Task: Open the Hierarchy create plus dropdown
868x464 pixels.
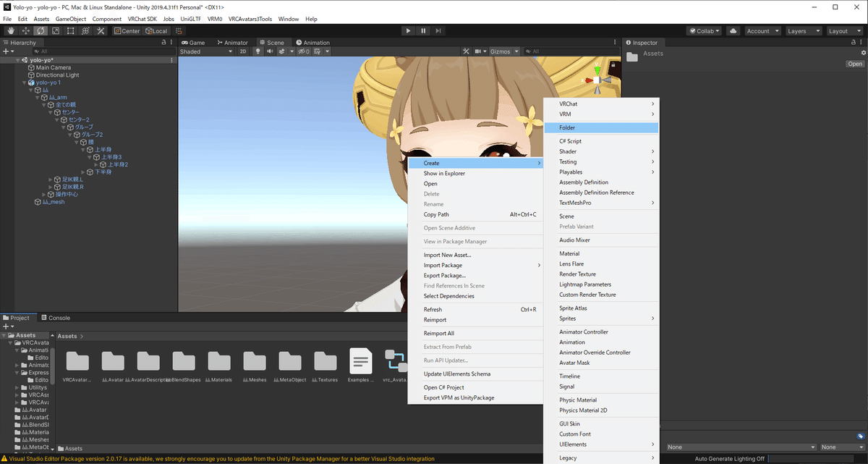Action: click(7, 51)
